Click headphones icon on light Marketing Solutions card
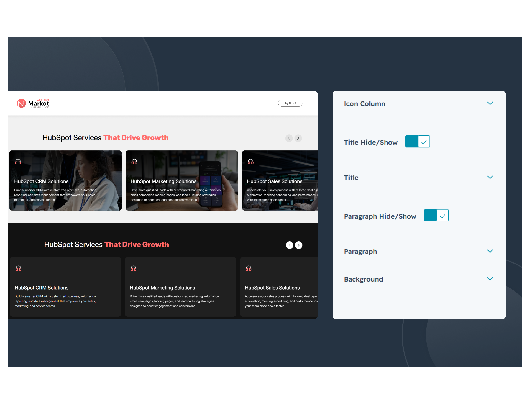532x399 pixels. coord(134,162)
